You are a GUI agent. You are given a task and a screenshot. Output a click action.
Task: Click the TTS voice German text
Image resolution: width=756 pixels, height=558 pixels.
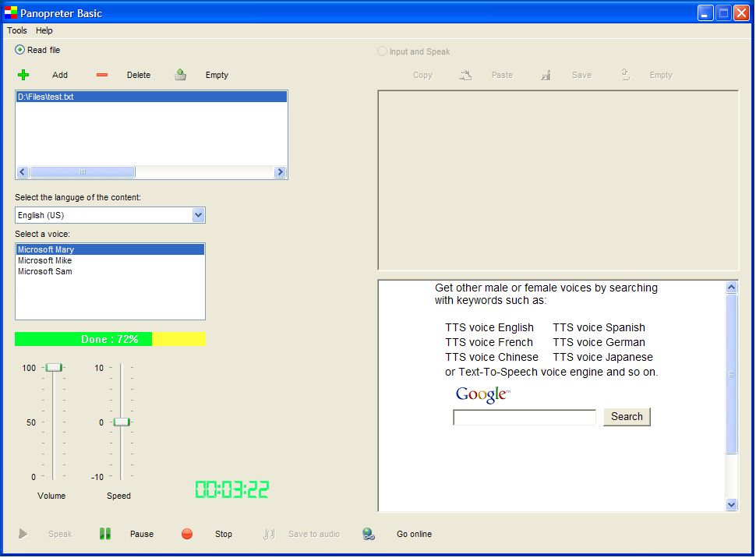[x=599, y=342]
